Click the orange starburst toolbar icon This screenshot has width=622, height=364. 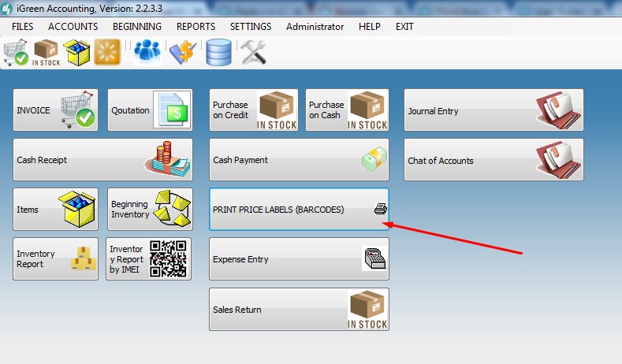(x=107, y=52)
